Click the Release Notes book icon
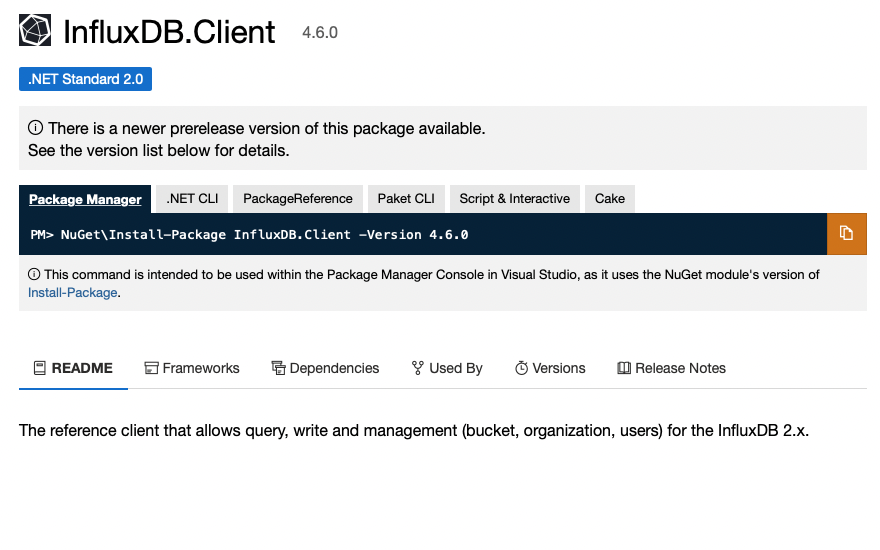The width and height of the screenshot is (880, 550). 624,368
